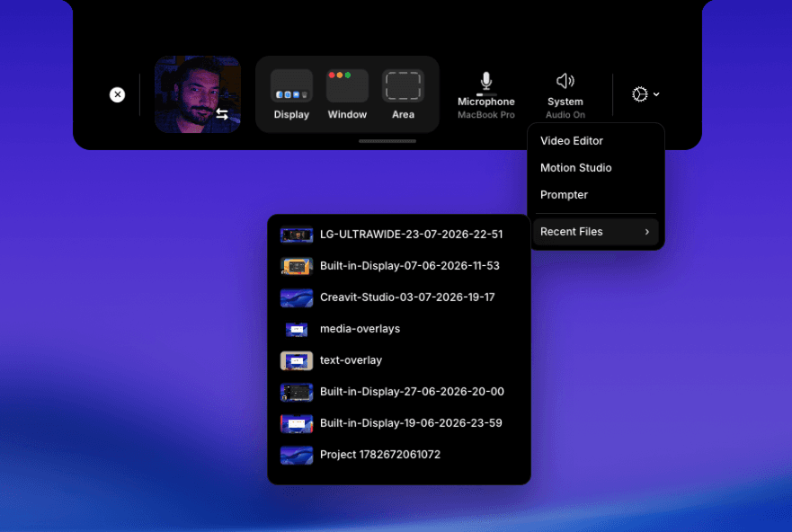Screen dimensions: 792x532
Task: Close the recorder with the X icon
Action: click(x=117, y=94)
